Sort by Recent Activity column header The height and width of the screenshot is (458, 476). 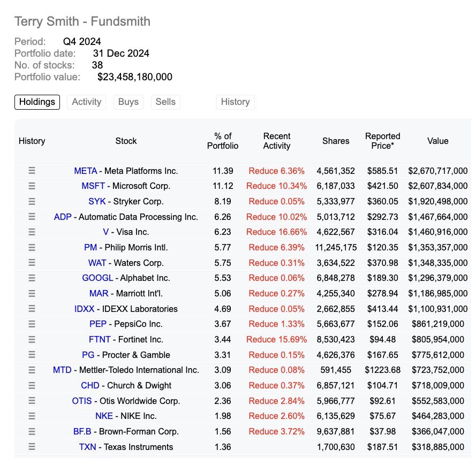277,141
